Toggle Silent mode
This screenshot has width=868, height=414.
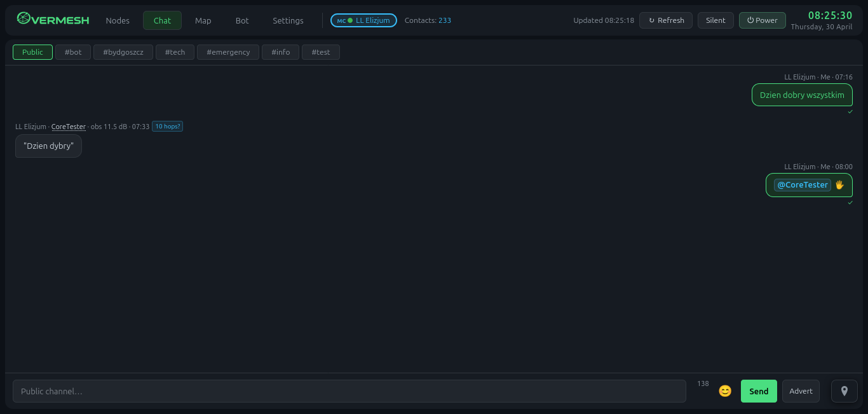point(715,20)
